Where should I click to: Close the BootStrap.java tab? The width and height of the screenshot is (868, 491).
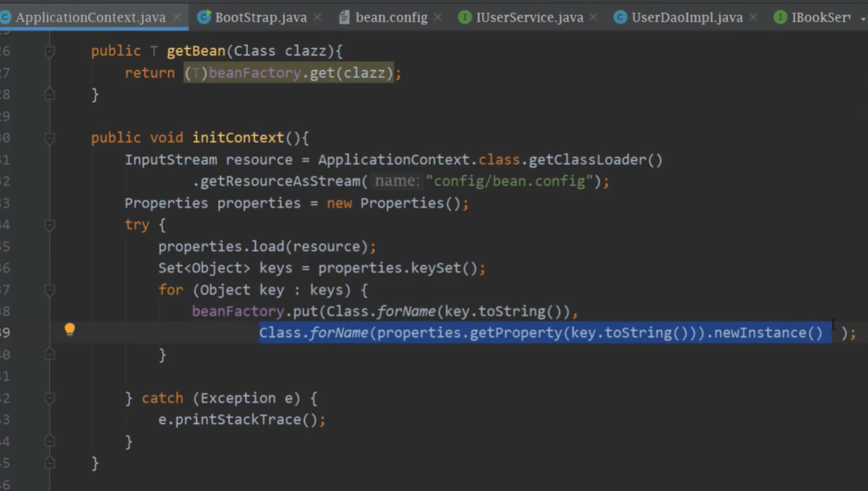[317, 17]
